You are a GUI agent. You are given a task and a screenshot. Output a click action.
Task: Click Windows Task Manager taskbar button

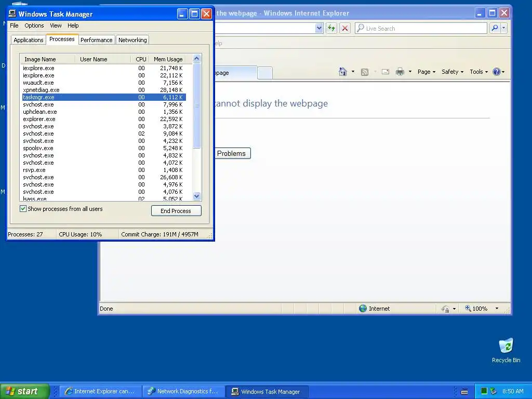(x=267, y=391)
